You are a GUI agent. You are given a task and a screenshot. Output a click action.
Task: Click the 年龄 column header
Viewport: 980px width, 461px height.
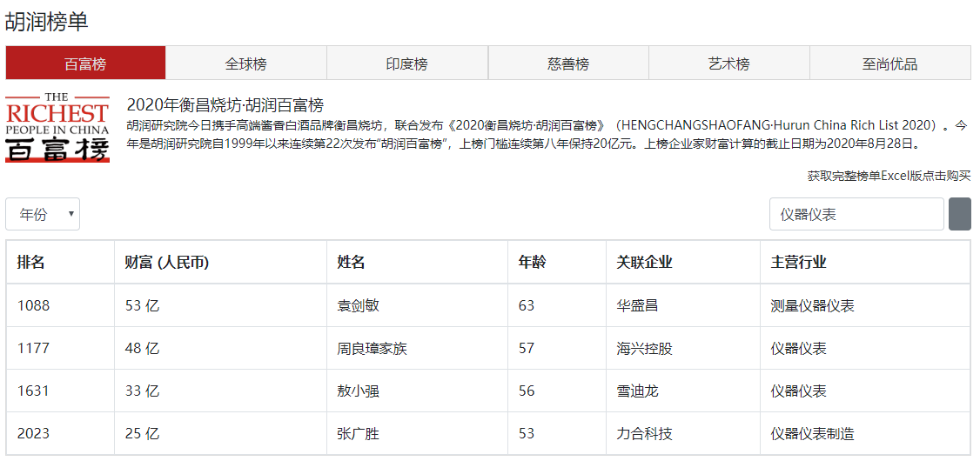pos(533,262)
